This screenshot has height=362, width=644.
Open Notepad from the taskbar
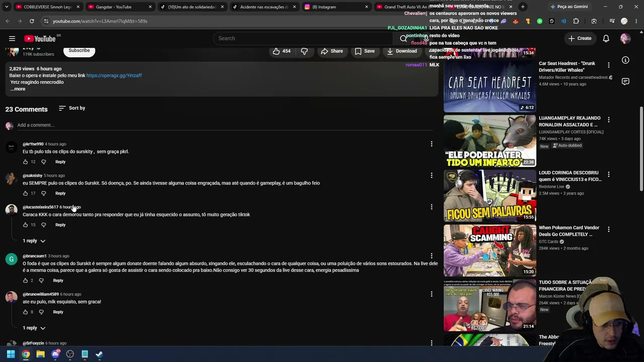click(85, 354)
